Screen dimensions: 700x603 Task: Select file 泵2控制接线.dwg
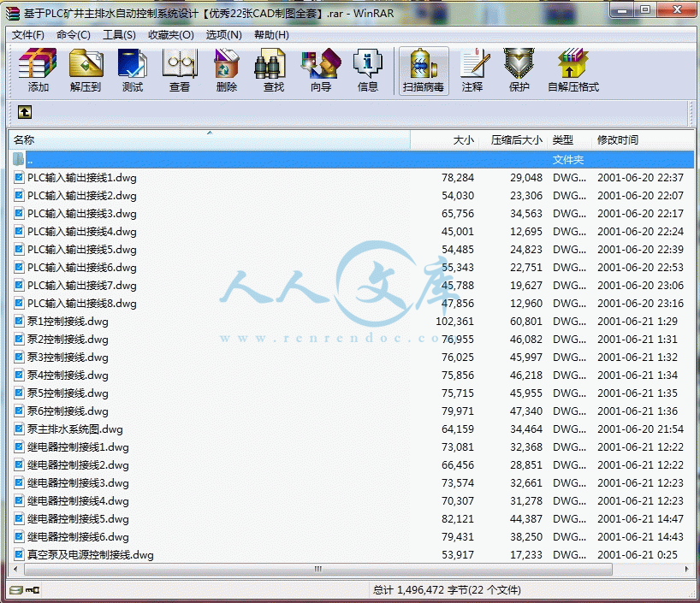tap(68, 340)
